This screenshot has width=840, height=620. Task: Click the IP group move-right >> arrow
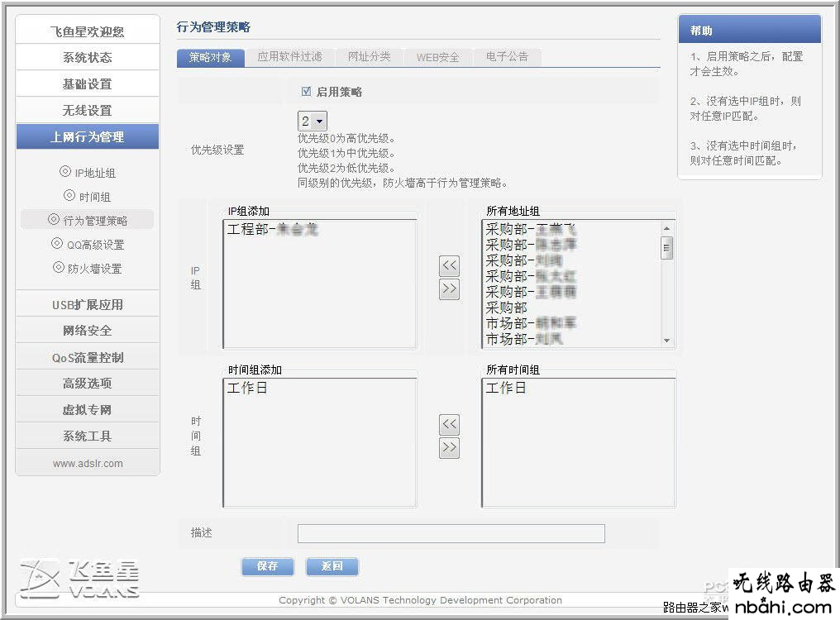(x=449, y=289)
